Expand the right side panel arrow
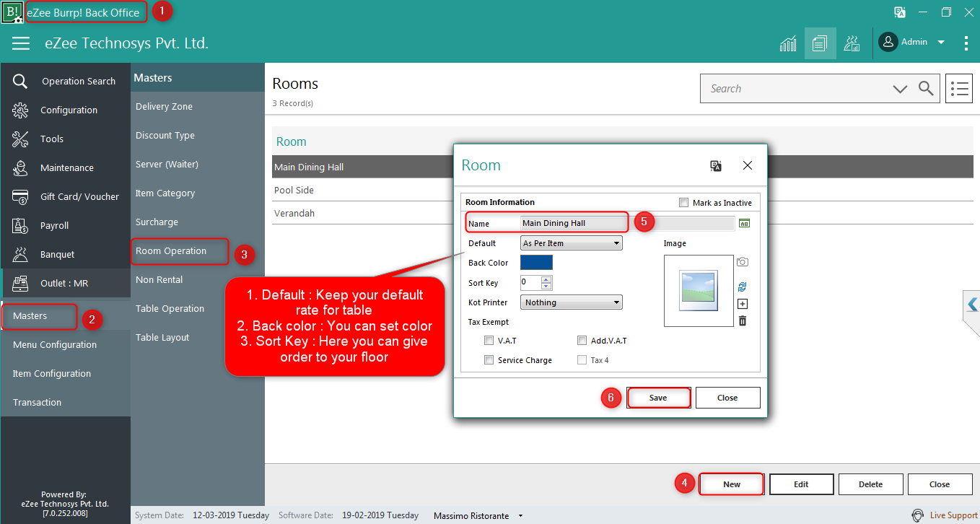 (x=973, y=304)
